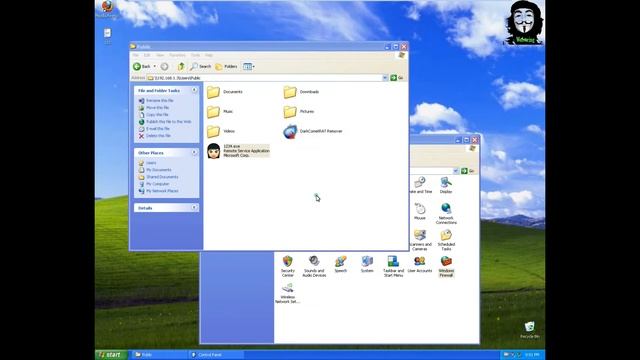640x360 pixels.
Task: Open the Views dropdown in Public toolbar
Action: click(x=249, y=67)
